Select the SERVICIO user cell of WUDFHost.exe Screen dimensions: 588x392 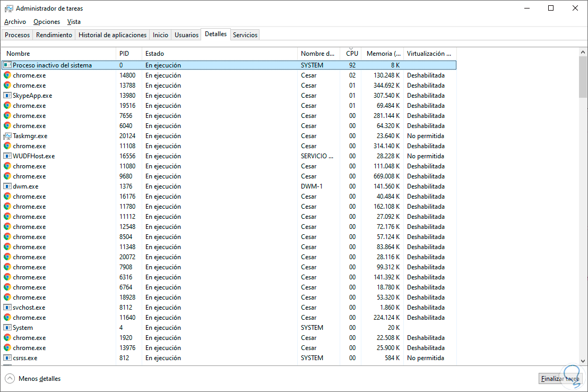[317, 156]
